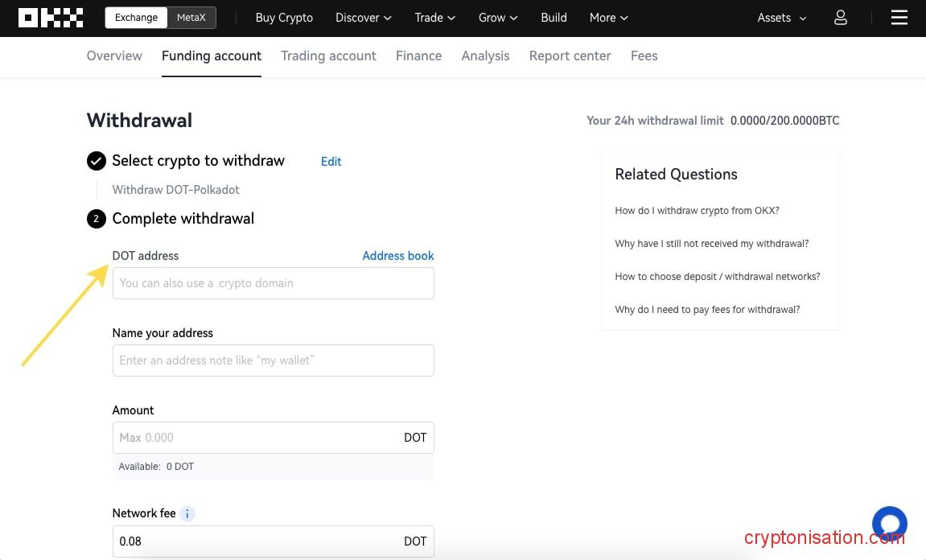Image resolution: width=926 pixels, height=560 pixels.
Task: Expand the Trade dropdown menu
Action: 434,18
